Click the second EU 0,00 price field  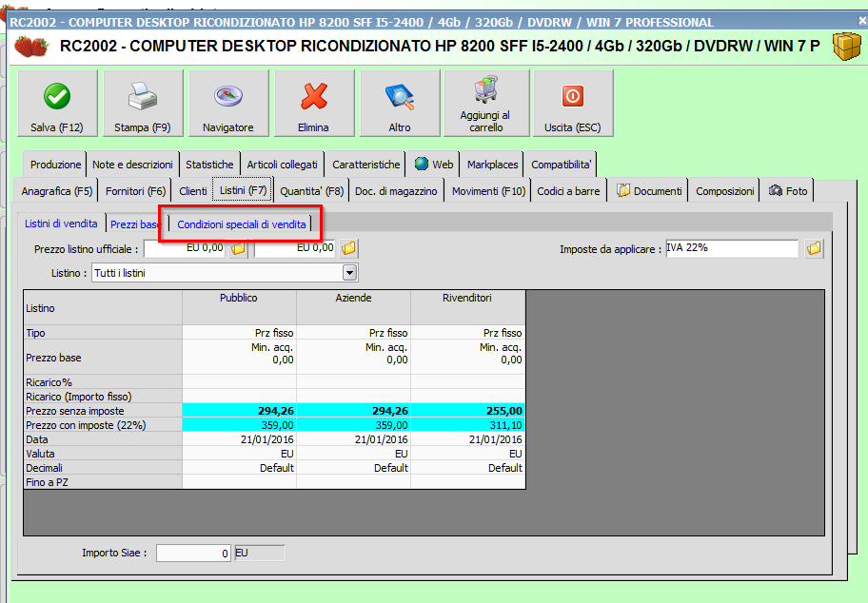pos(295,248)
